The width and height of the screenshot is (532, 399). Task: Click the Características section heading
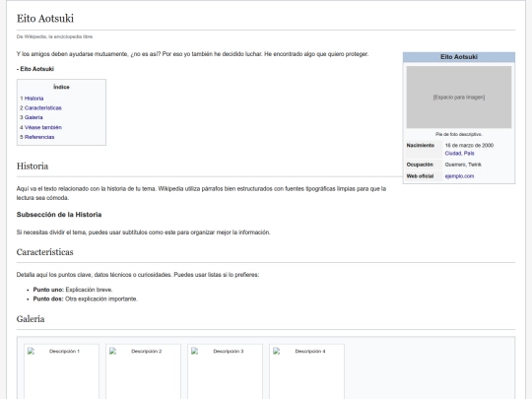[x=44, y=252]
